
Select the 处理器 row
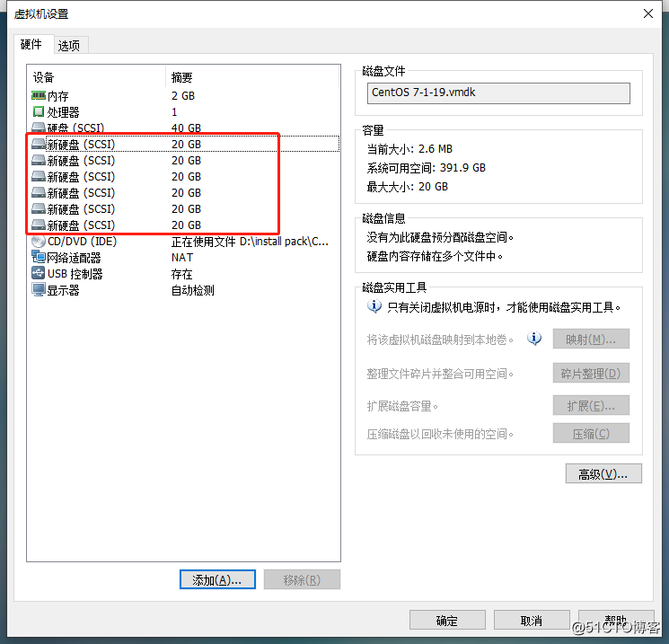[x=184, y=111]
